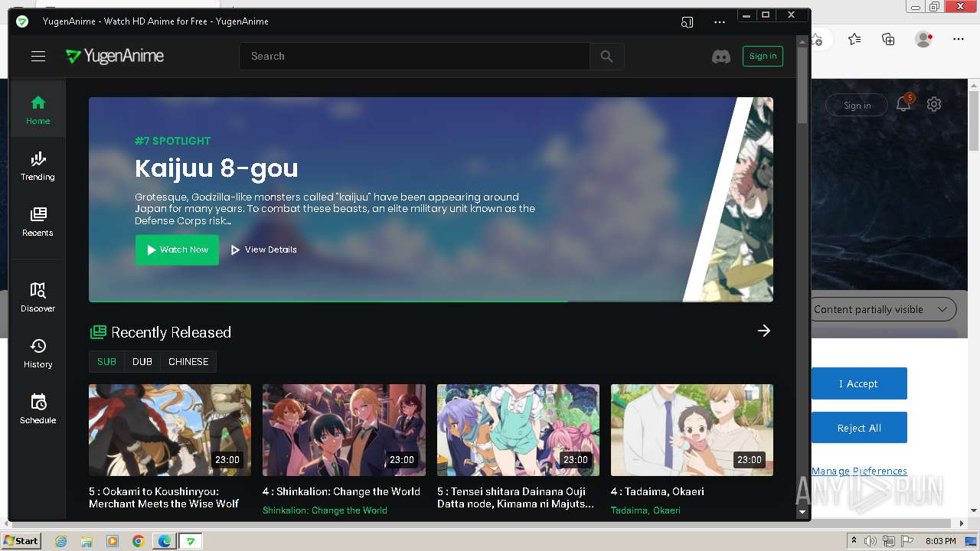Select the CHINESE tab
Screen dimensions: 980x551
188,362
